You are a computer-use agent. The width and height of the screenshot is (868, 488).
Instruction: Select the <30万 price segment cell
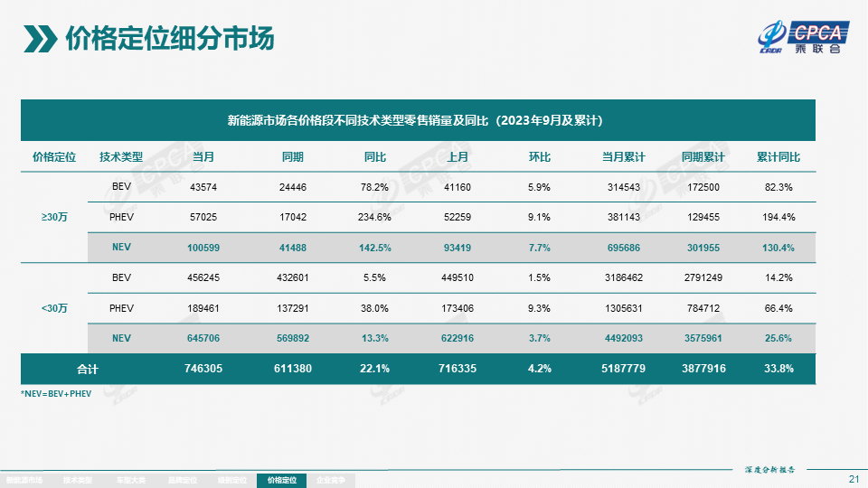53,308
